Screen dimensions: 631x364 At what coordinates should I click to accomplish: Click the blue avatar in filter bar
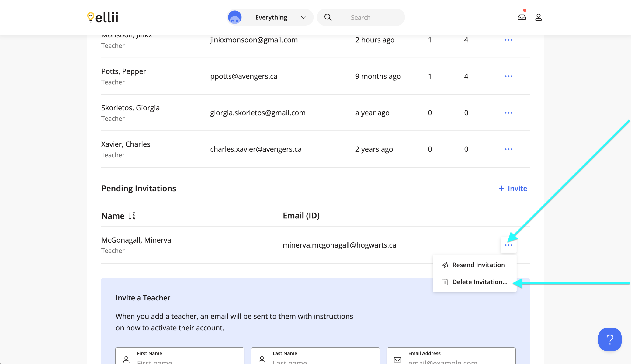point(235,17)
